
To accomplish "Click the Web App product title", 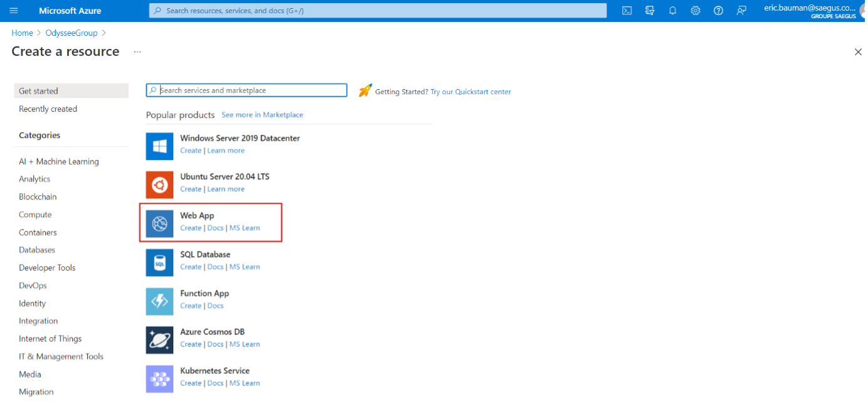I will click(x=197, y=215).
